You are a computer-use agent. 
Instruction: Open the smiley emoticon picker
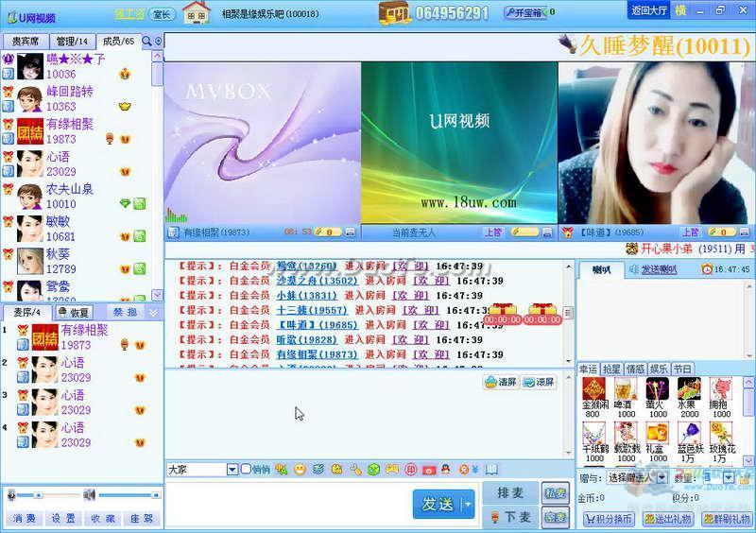(x=300, y=469)
